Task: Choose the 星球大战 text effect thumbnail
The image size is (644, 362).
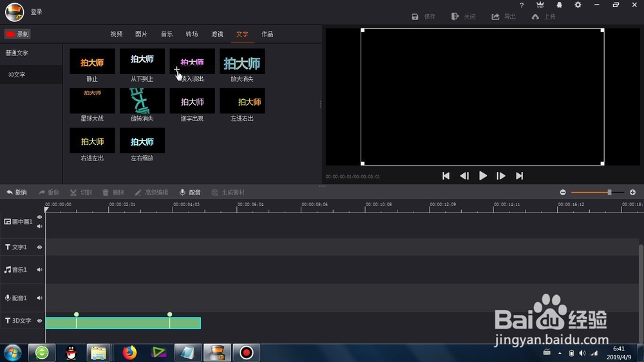Action: [x=92, y=100]
